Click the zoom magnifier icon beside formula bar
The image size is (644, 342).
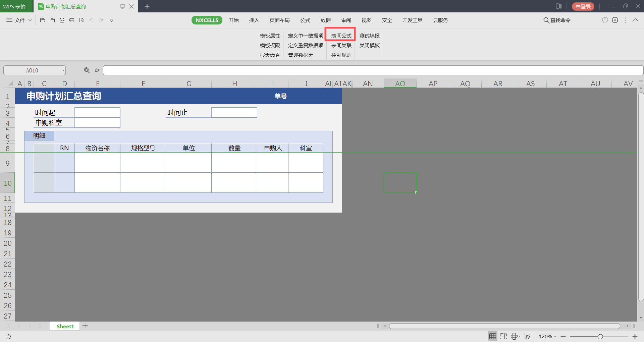point(87,70)
